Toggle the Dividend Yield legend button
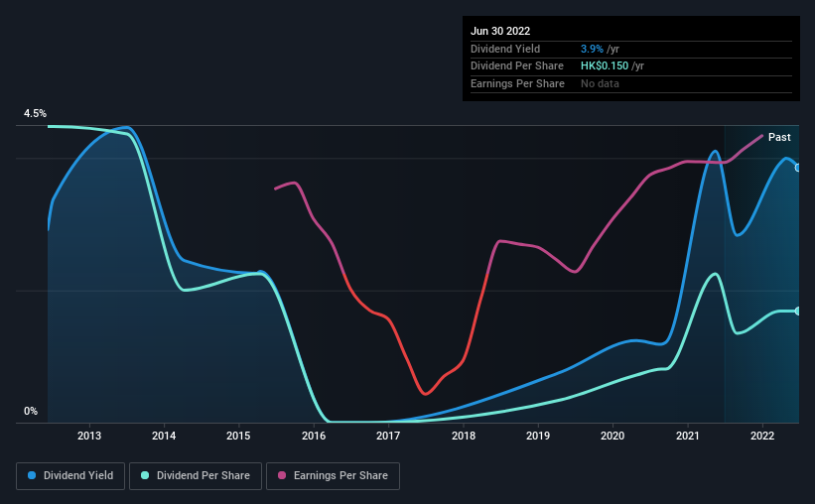 tap(70, 476)
